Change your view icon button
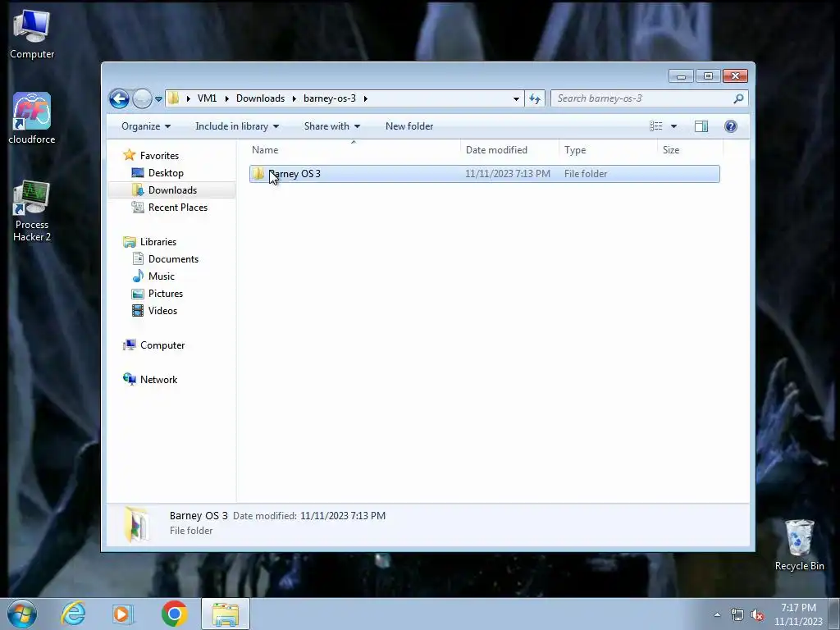Viewport: 840px width, 630px height. pyautogui.click(x=655, y=126)
